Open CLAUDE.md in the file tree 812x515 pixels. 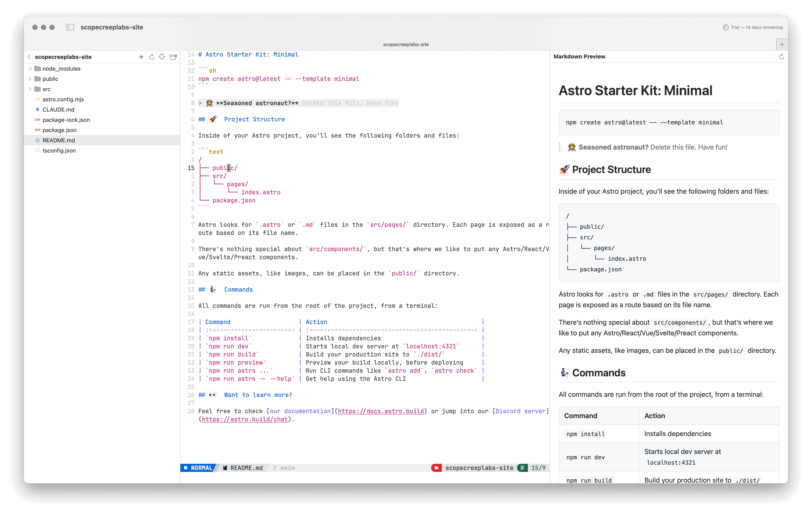point(58,110)
